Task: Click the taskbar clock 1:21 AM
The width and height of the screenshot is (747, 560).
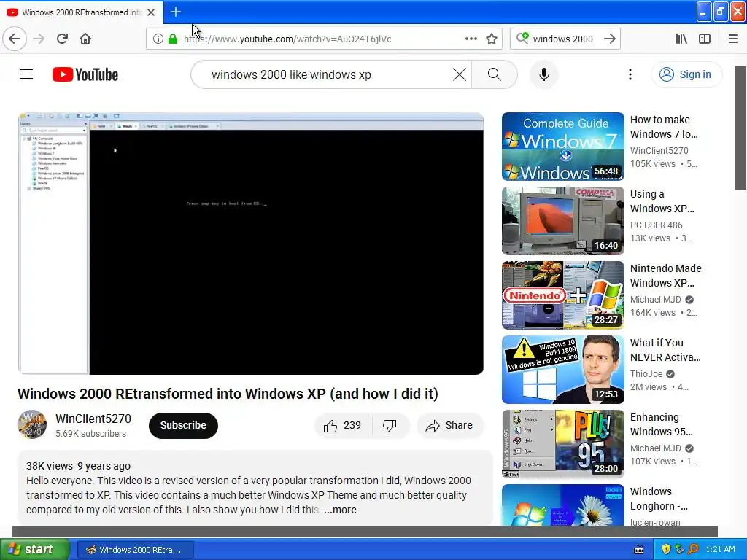Action: coord(720,549)
